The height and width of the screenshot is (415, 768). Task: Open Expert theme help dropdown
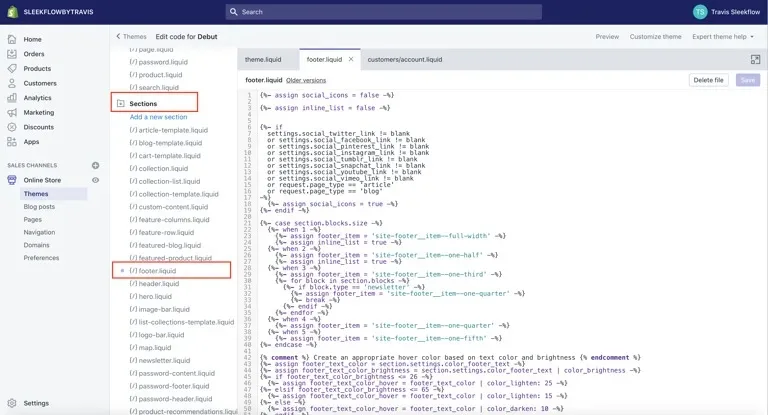click(723, 37)
